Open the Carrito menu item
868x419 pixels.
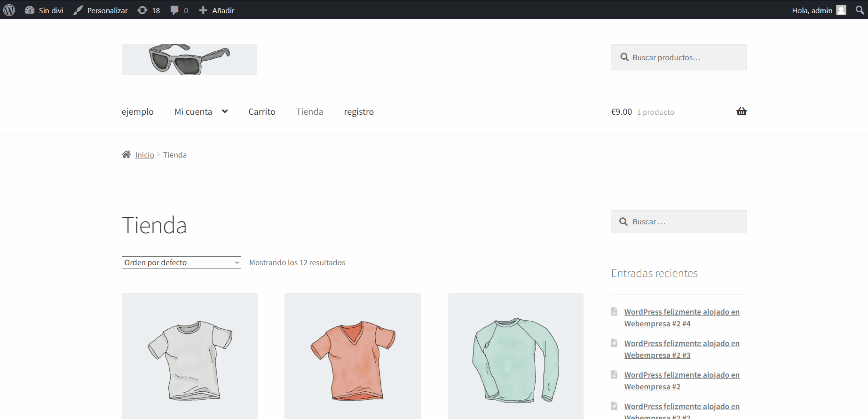coord(261,112)
